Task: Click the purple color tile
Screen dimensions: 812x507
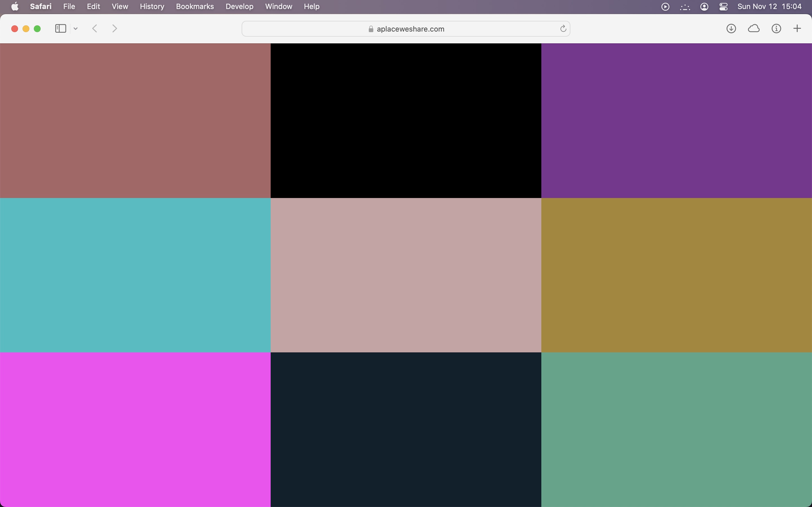Action: pos(676,121)
